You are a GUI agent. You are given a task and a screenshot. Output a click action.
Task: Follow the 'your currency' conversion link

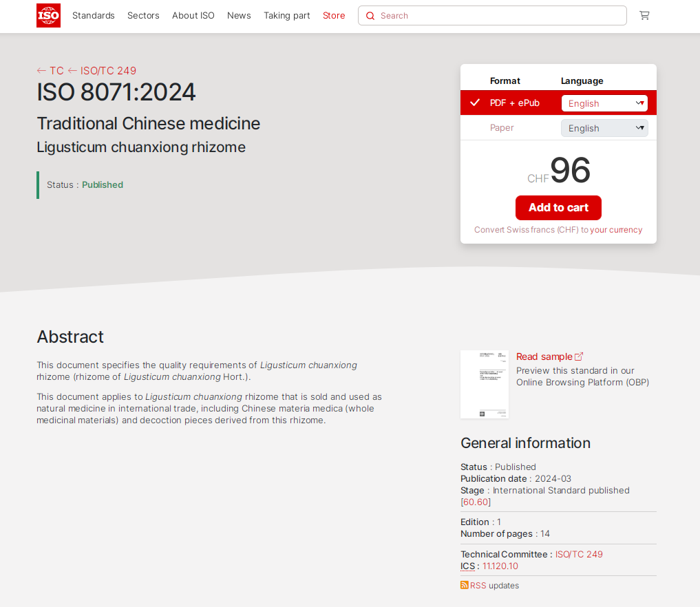point(616,230)
